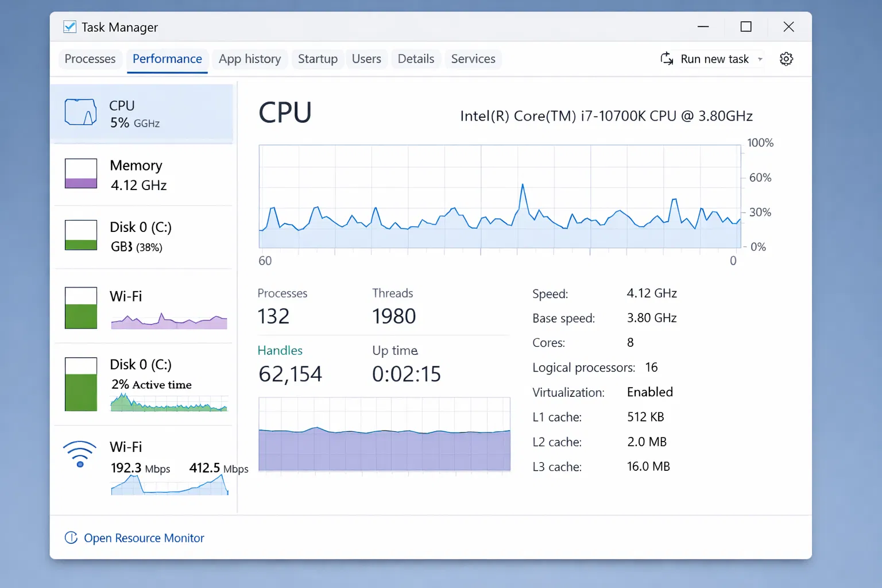Close the Task Manager window
Screen dimensions: 882x588
pyautogui.click(x=789, y=27)
